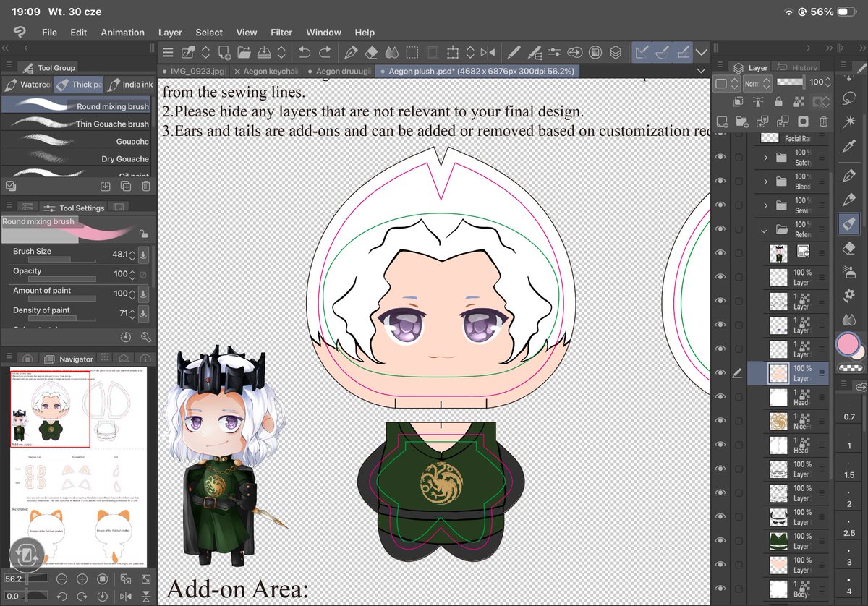Toggle Lock layer icon
The height and width of the screenshot is (606, 868).
tap(778, 101)
